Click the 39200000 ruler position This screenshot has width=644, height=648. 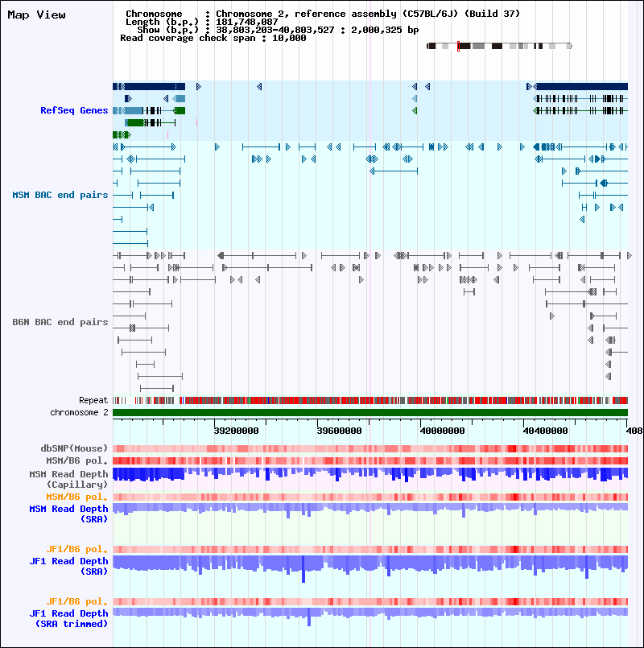point(236,431)
